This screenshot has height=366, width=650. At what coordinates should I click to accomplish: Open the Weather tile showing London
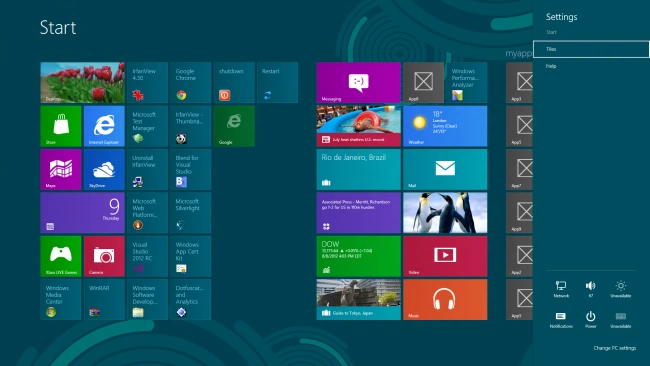(445, 126)
